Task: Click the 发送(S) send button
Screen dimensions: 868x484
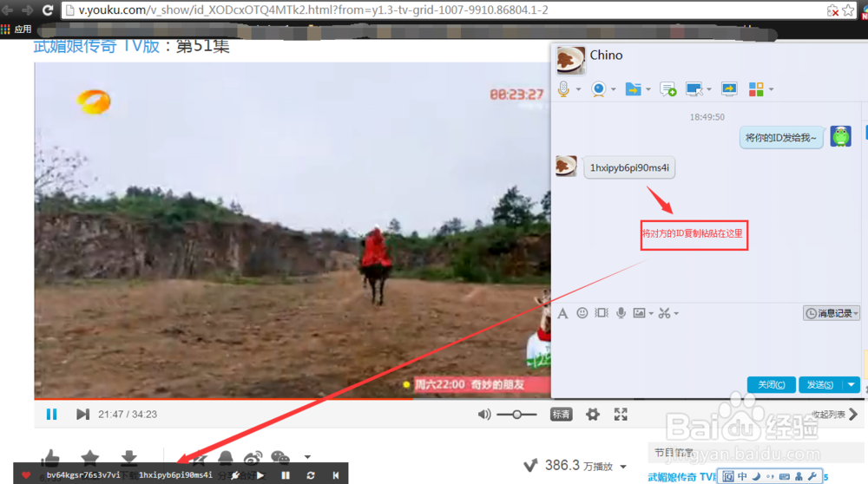Action: pyautogui.click(x=820, y=384)
